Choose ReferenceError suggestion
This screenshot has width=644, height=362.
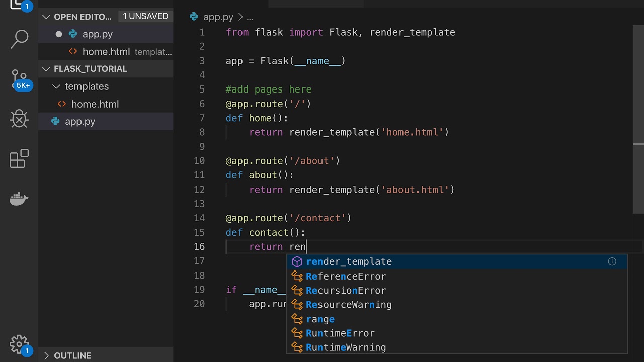click(457, 276)
